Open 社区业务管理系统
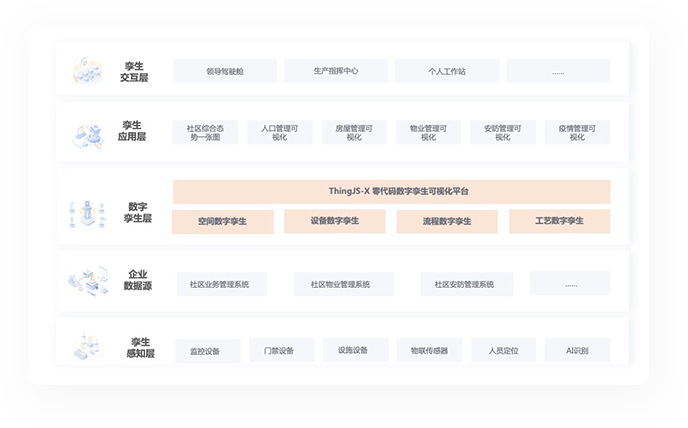 220,284
